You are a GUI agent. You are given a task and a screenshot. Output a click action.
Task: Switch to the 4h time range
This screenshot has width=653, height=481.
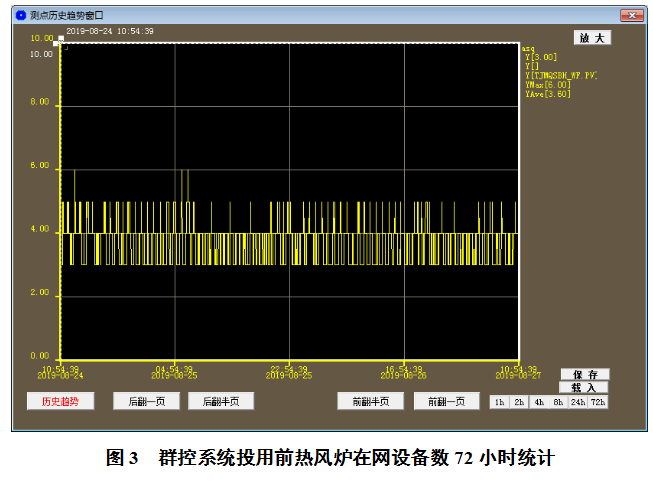pyautogui.click(x=538, y=402)
